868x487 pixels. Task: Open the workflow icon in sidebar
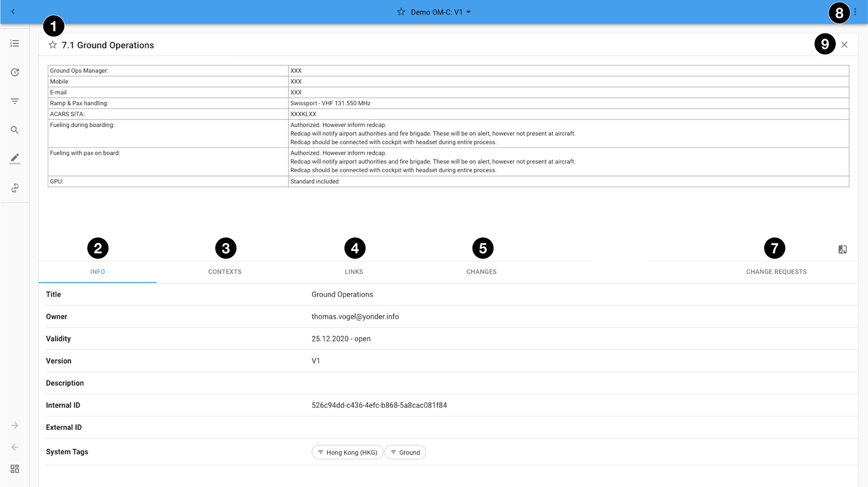coord(15,188)
